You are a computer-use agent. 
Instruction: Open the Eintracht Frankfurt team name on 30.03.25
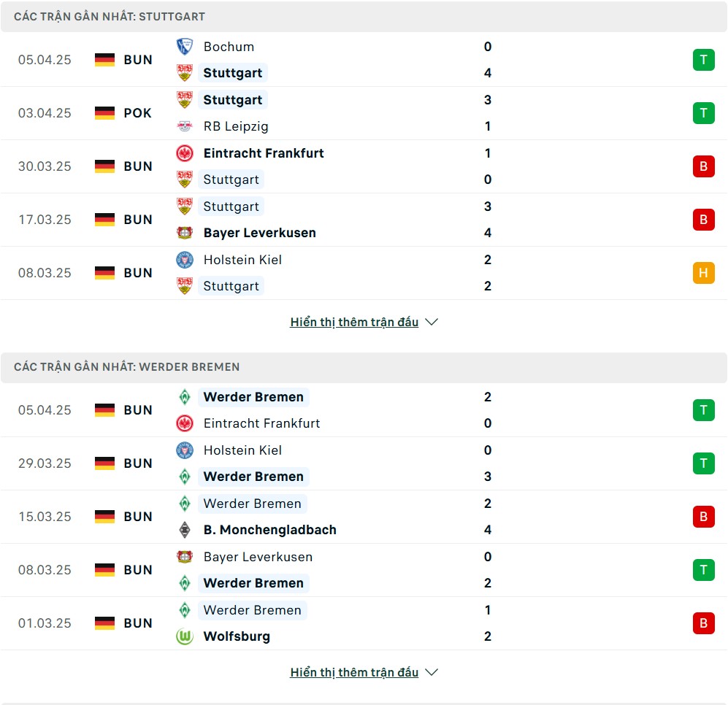pos(264,153)
